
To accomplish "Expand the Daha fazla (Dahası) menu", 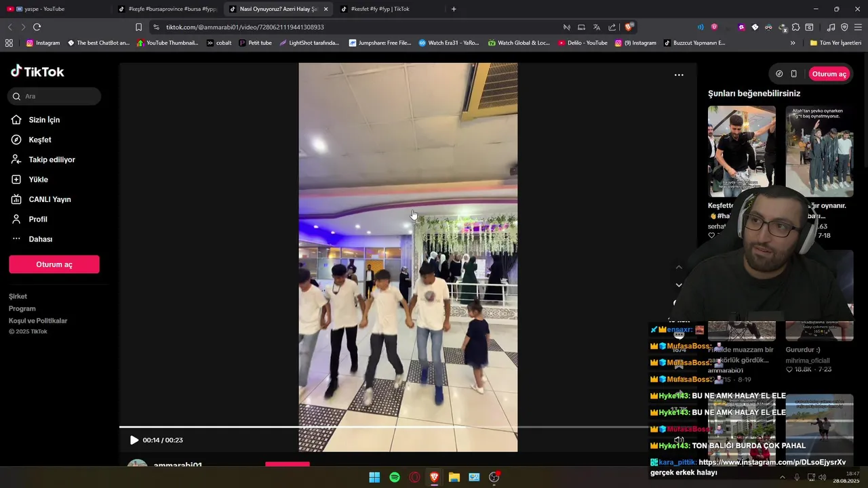I will tap(40, 239).
